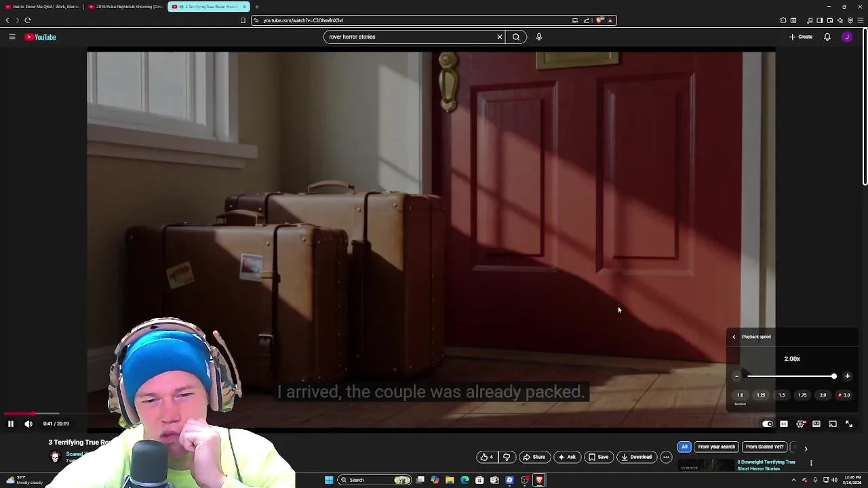Mute the video volume

click(28, 424)
